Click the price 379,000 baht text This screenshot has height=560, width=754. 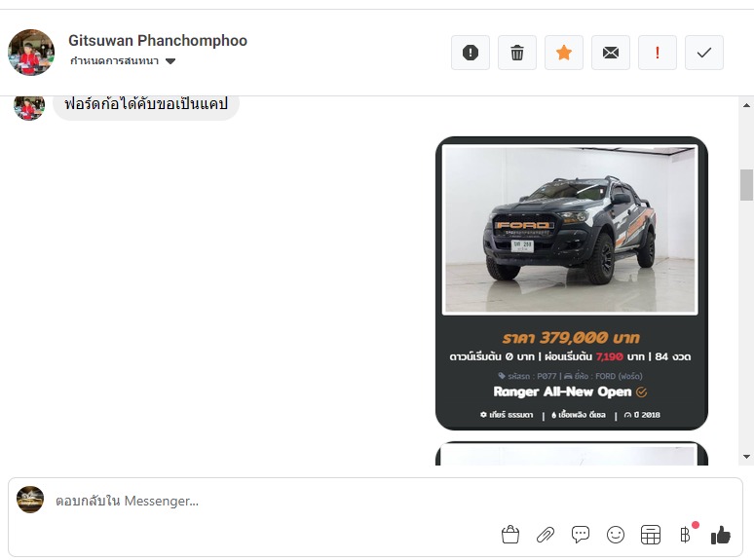(571, 337)
